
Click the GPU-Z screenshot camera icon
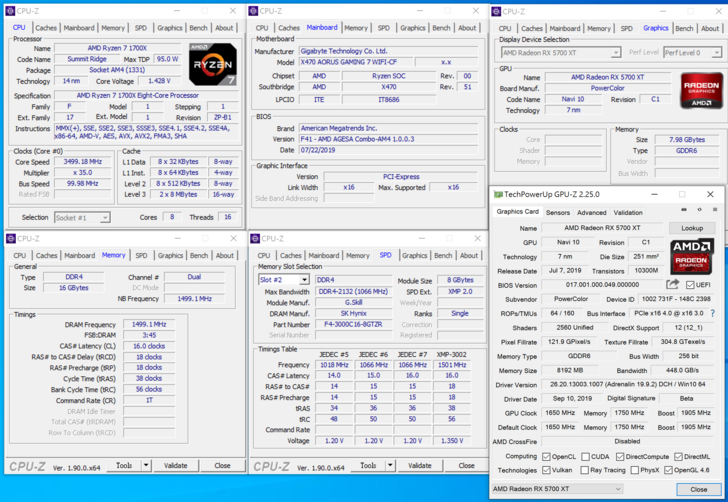pos(684,211)
